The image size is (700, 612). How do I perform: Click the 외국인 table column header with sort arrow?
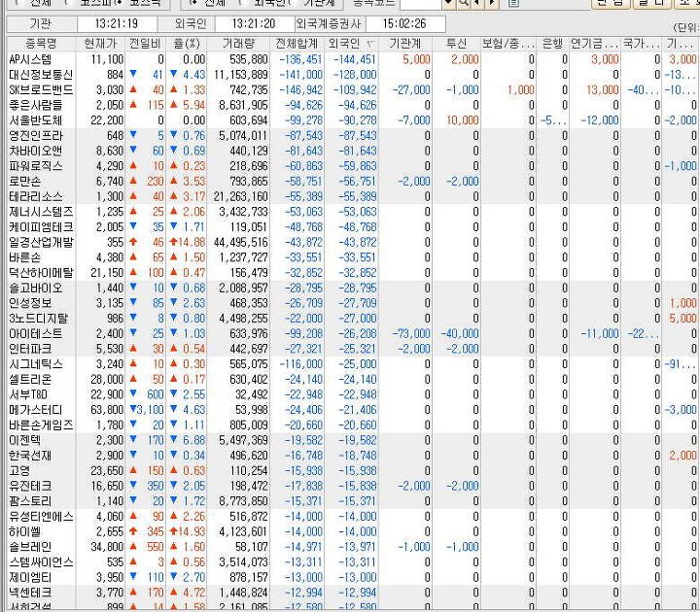coord(351,44)
